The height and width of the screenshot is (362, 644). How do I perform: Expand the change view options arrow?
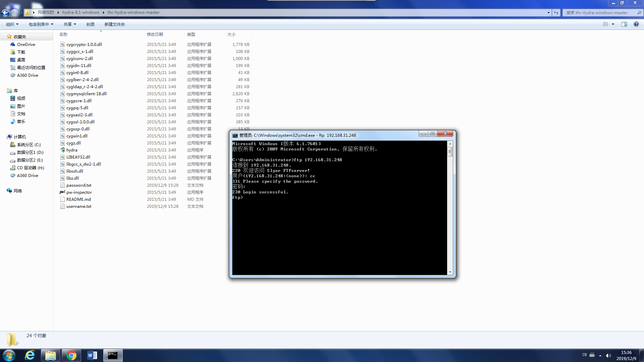(613, 24)
